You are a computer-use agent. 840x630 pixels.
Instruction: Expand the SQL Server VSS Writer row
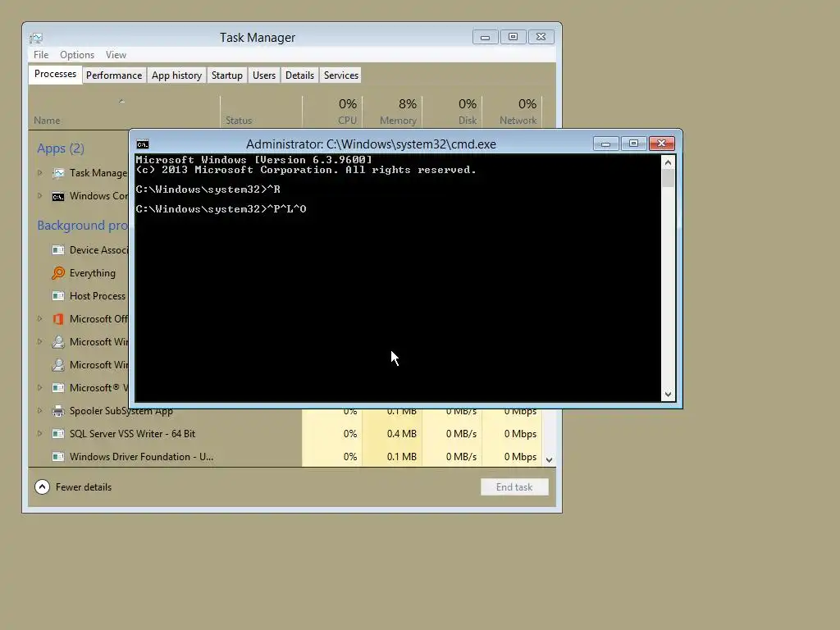(39, 433)
